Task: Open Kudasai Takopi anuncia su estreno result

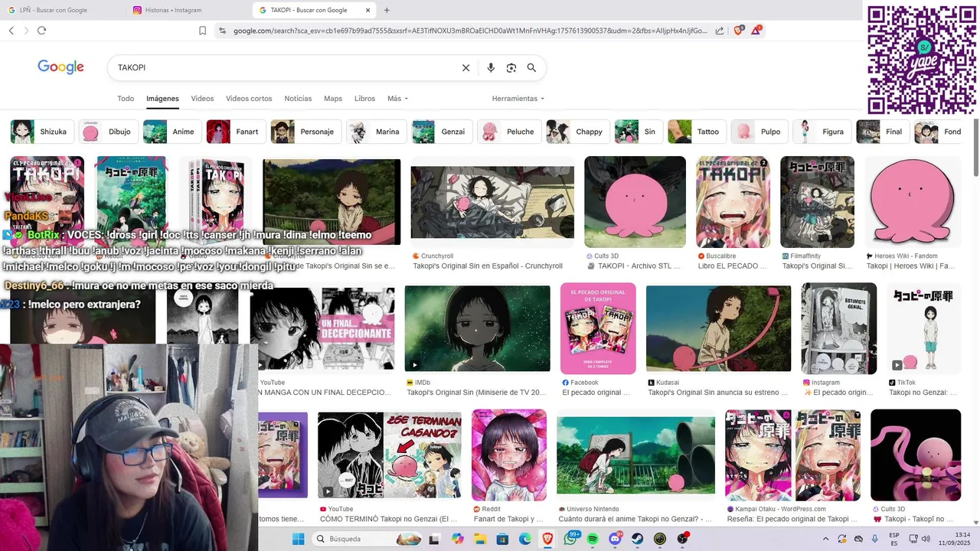Action: (x=718, y=393)
